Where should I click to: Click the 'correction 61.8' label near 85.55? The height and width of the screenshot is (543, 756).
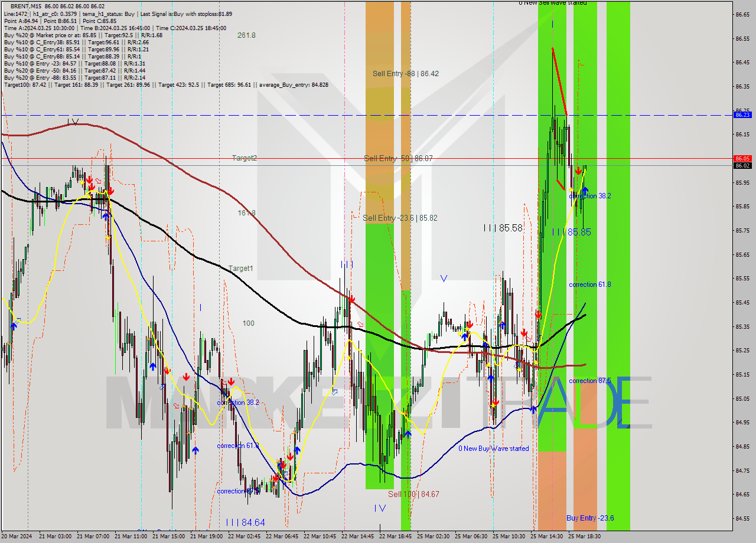click(589, 284)
